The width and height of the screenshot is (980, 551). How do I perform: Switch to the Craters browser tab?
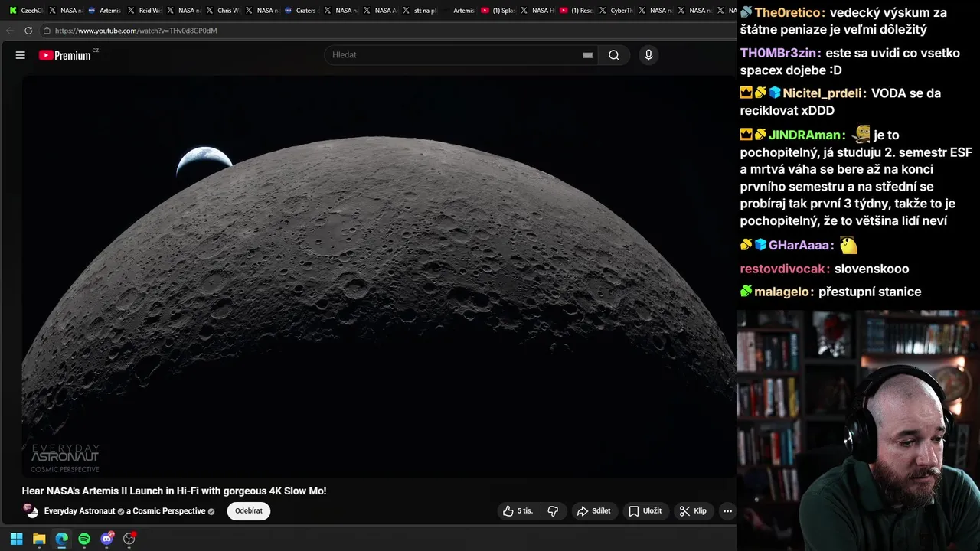[301, 11]
